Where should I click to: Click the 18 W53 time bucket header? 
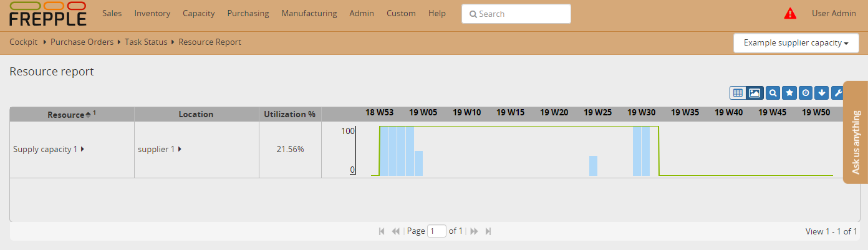379,113
